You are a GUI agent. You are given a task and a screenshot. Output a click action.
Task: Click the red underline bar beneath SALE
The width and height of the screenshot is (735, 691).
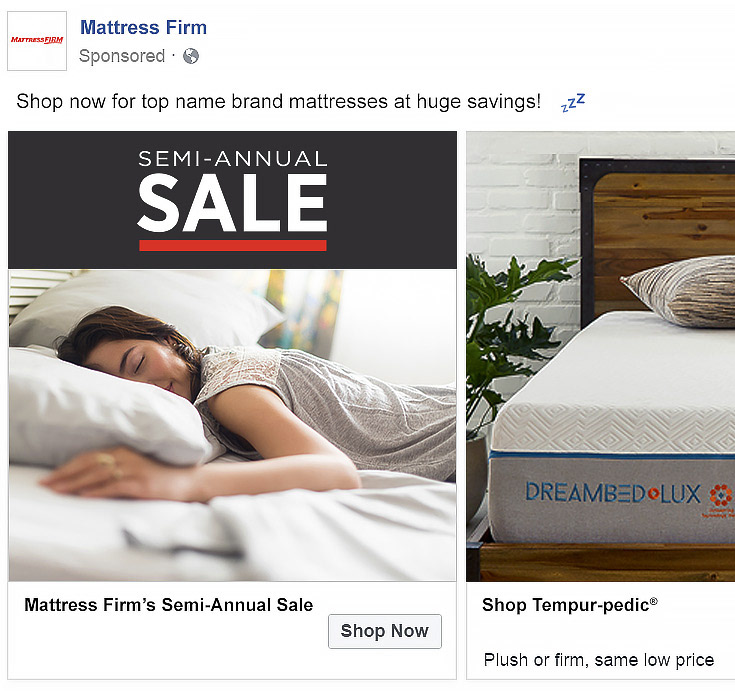pyautogui.click(x=233, y=245)
